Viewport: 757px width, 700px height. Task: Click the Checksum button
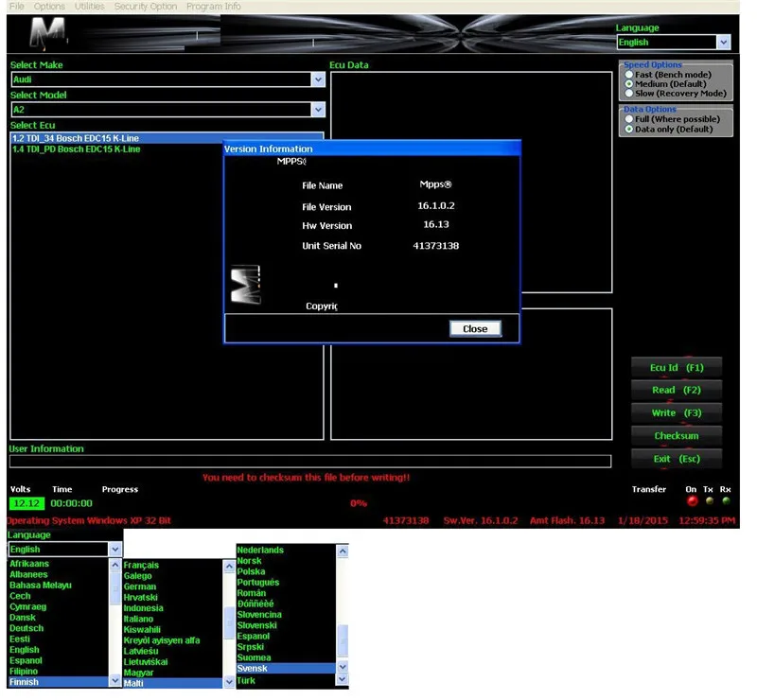[677, 436]
